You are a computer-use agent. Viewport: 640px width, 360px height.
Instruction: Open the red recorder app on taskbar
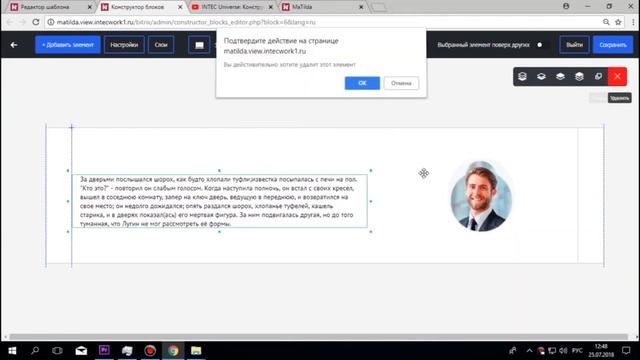(x=150, y=351)
